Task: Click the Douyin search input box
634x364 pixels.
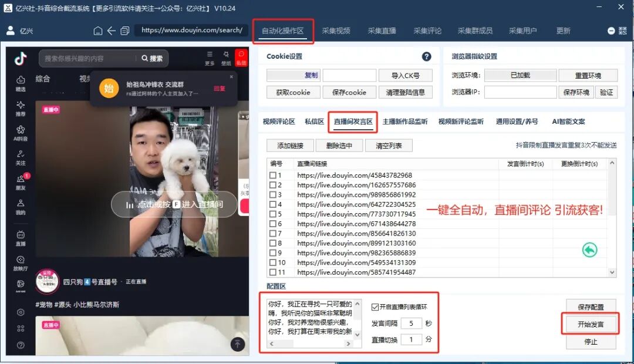Action: (x=89, y=58)
